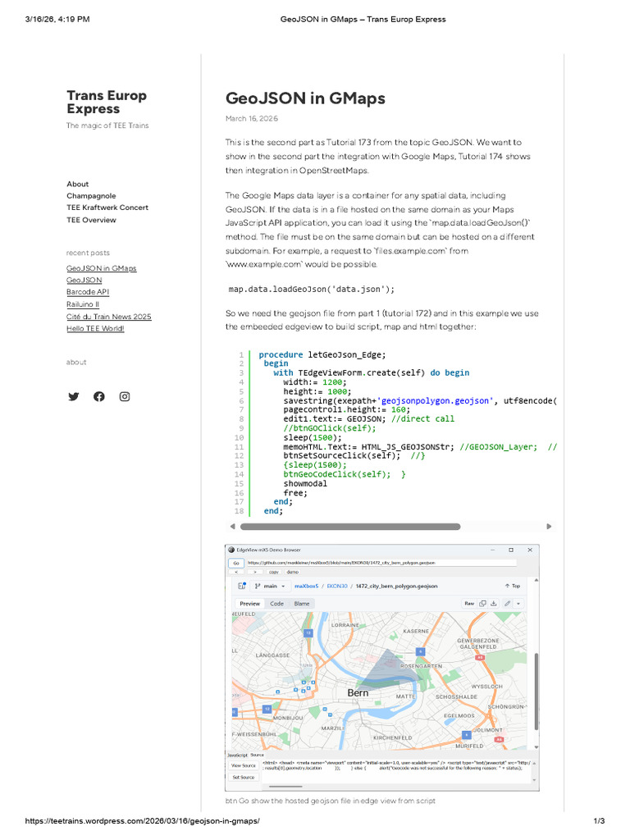The height and width of the screenshot is (840, 630).
Task: Click the footer URL teetrains.wordpress.com
Action: pyautogui.click(x=142, y=820)
